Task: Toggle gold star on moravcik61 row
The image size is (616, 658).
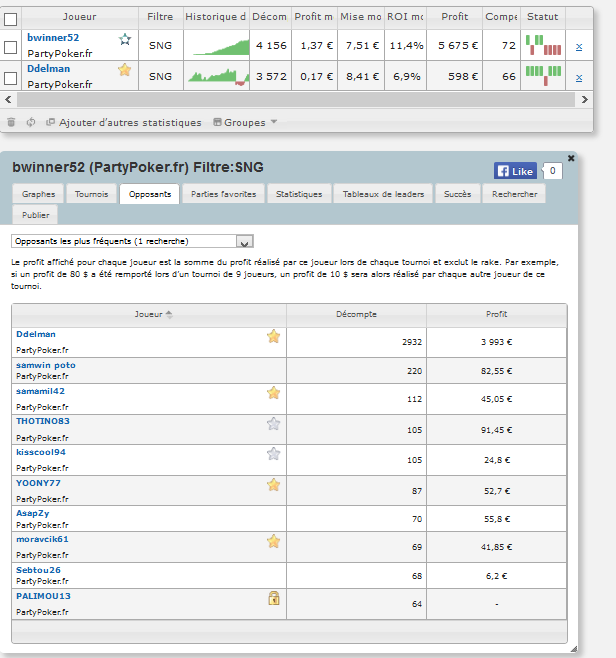Action: pyautogui.click(x=274, y=541)
